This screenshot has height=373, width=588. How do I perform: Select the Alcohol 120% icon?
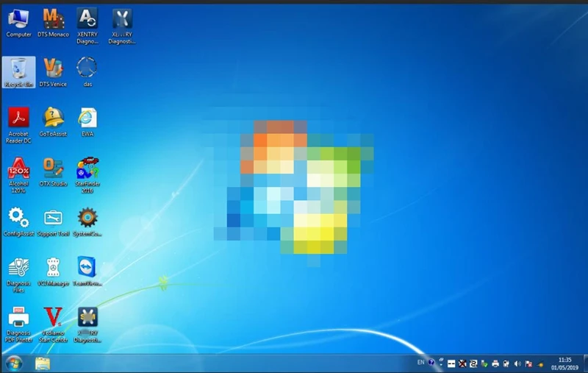pos(18,175)
